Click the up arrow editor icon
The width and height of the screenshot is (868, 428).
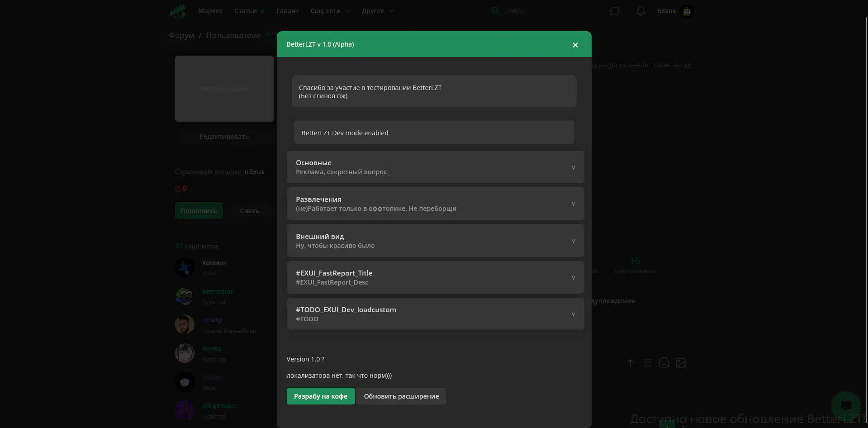pyautogui.click(x=631, y=363)
